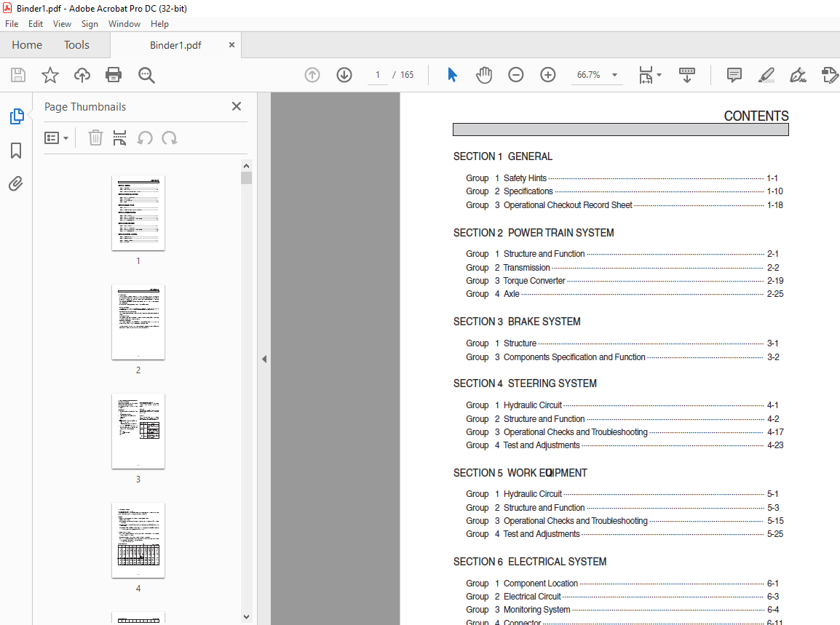Add file to starred with star icon
Viewport: 840px width, 625px height.
[x=49, y=75]
